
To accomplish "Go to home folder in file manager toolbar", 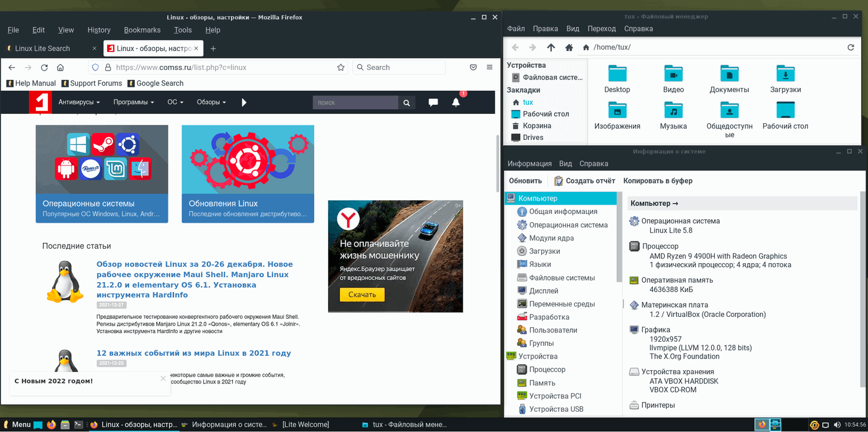I will pos(569,47).
